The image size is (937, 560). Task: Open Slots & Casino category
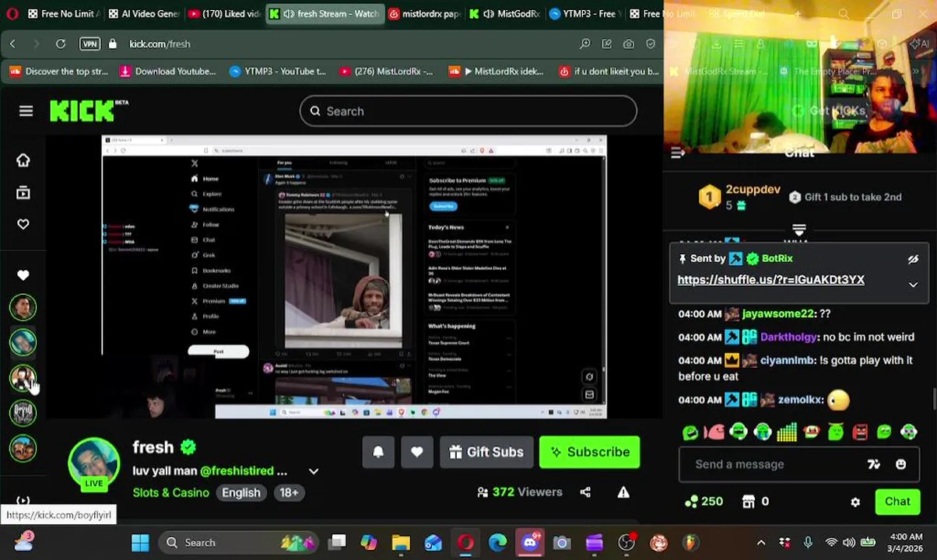point(170,492)
